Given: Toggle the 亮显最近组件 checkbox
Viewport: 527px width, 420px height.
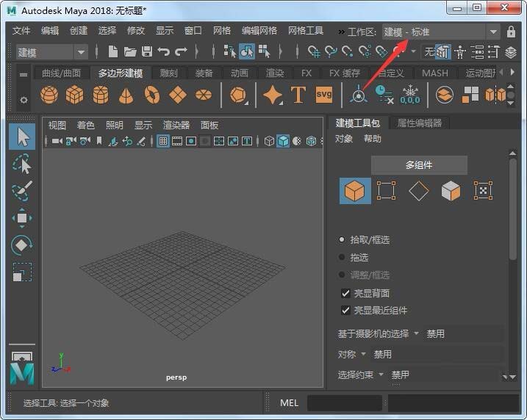Looking at the screenshot, I should pyautogui.click(x=346, y=311).
